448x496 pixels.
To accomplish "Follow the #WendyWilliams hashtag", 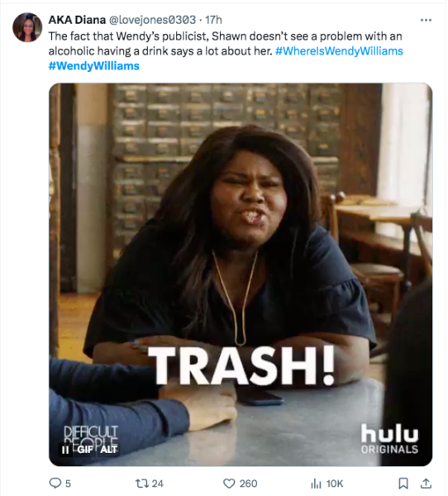I will point(94,66).
